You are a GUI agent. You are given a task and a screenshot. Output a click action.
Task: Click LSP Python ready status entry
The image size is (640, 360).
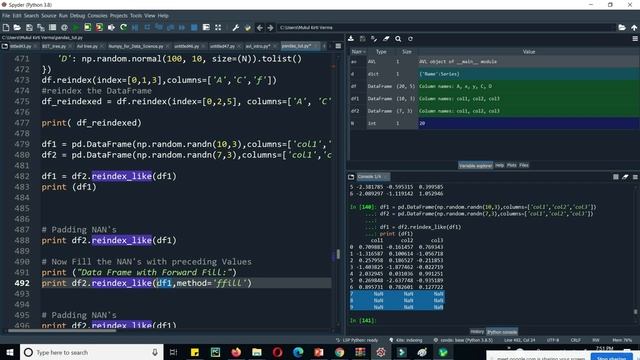point(357,340)
